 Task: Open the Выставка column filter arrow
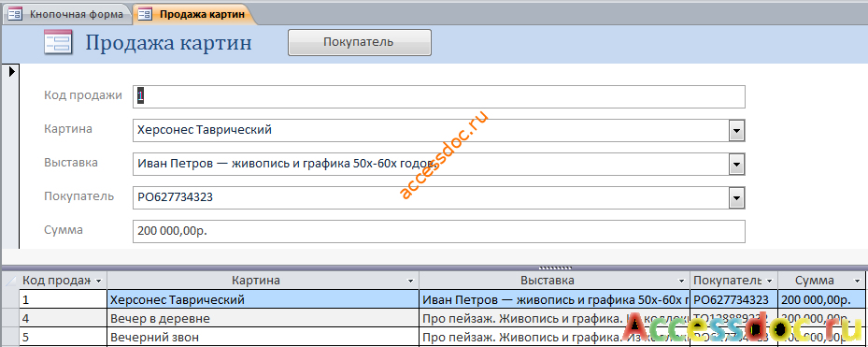pos(681,281)
